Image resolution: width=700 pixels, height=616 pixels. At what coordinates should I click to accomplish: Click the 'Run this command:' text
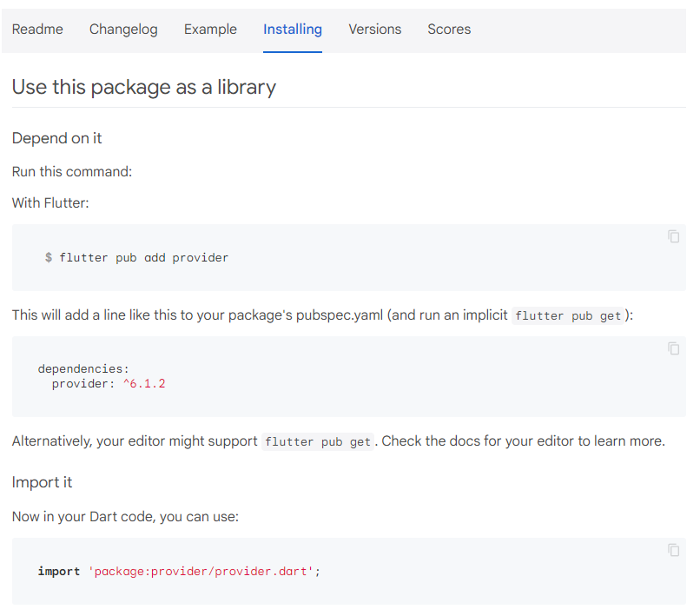tap(72, 171)
